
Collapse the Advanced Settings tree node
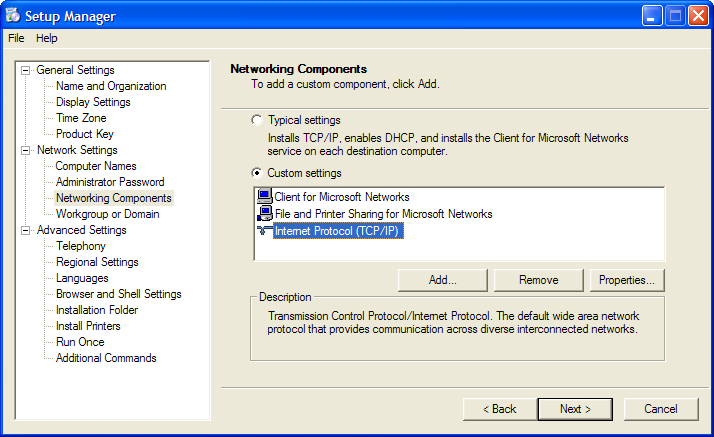[x=26, y=230]
